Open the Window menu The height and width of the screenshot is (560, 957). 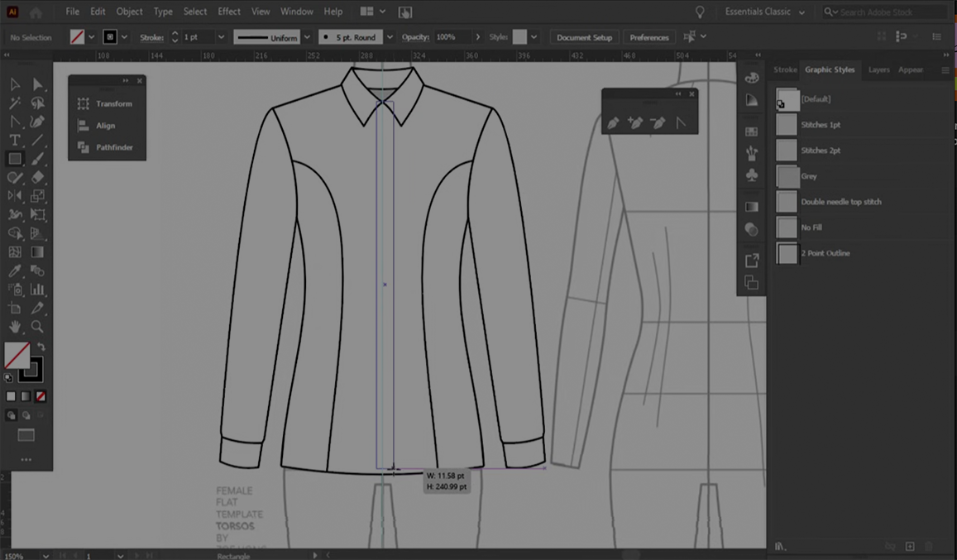click(x=297, y=12)
